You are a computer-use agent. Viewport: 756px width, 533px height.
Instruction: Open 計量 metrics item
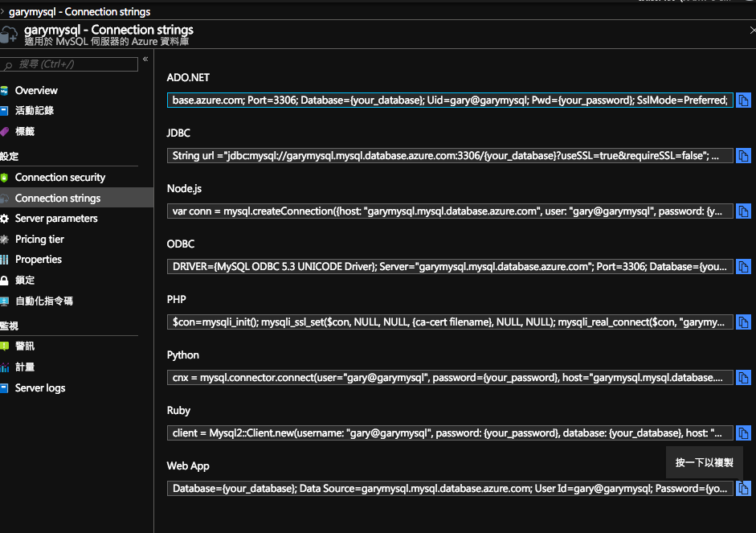tap(25, 367)
